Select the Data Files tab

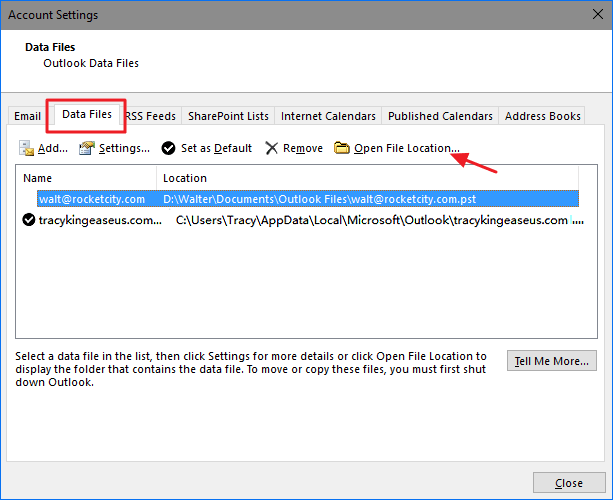[87, 115]
